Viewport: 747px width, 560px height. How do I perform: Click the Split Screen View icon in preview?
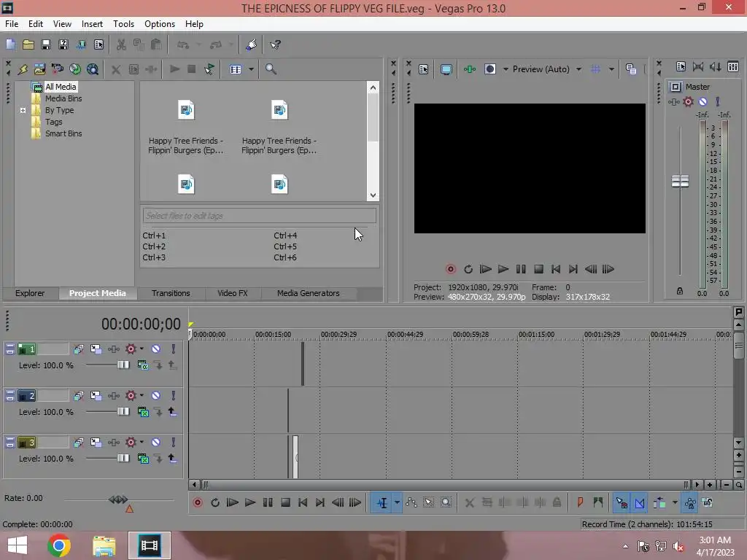click(490, 69)
